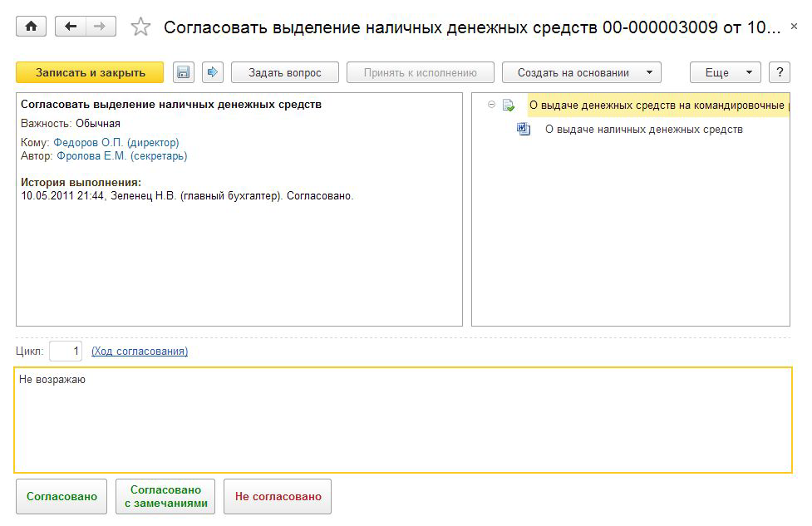Click Принять к исполнению button
The height and width of the screenshot is (526, 812).
click(x=421, y=72)
